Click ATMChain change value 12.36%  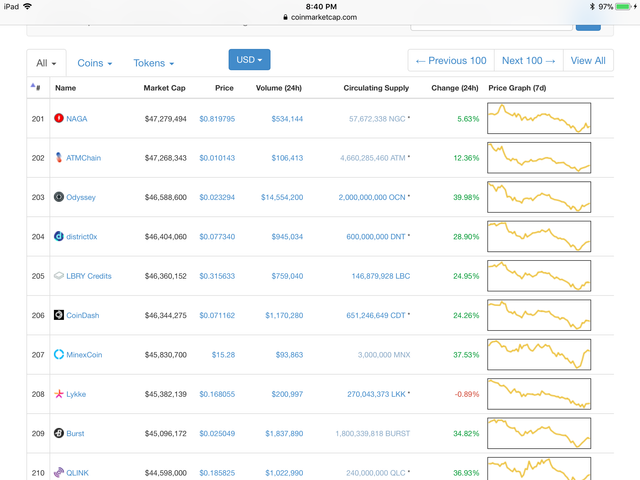point(466,158)
